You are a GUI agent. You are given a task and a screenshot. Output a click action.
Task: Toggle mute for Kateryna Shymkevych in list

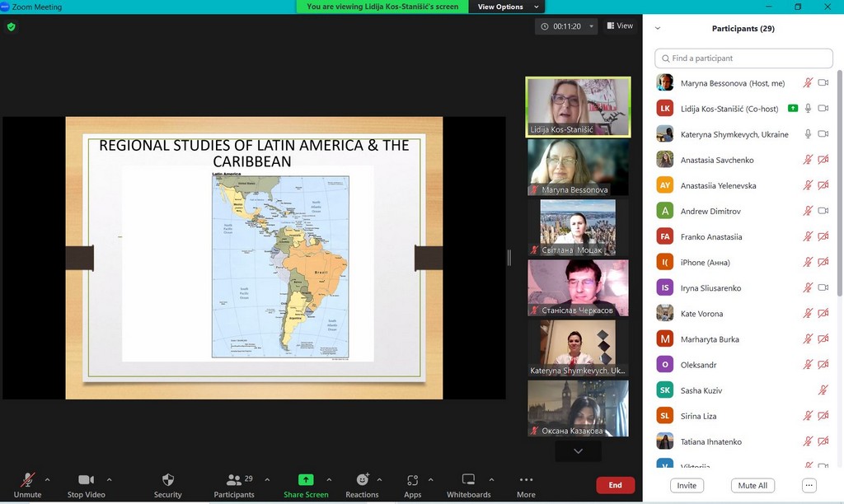808,134
